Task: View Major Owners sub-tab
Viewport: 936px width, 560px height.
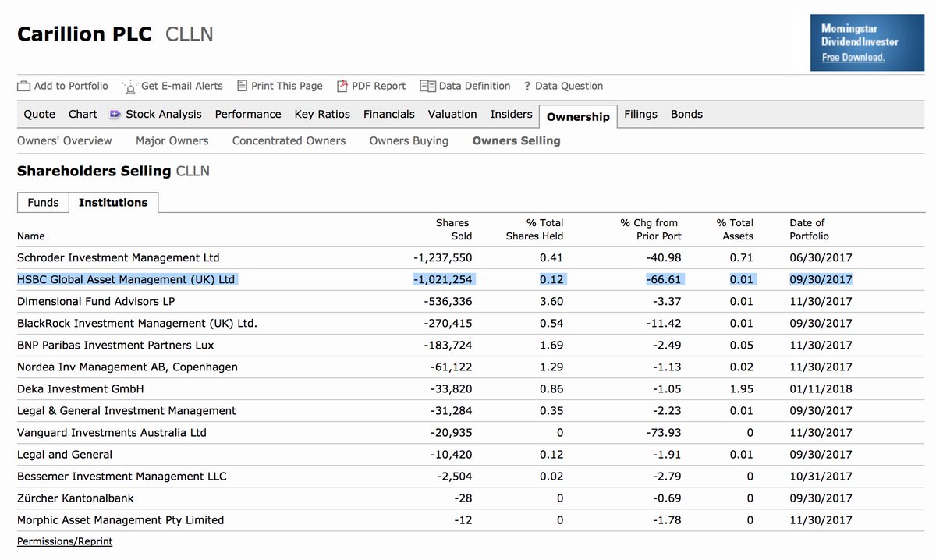Action: [x=172, y=140]
